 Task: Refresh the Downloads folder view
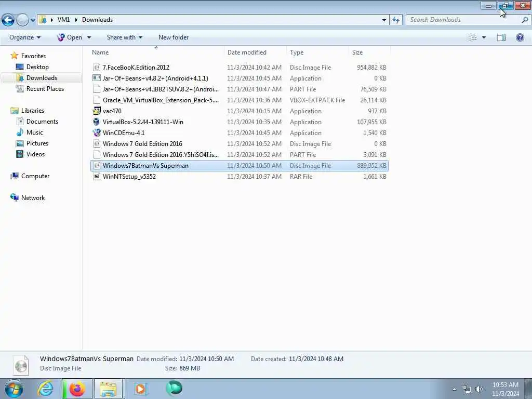tap(396, 20)
